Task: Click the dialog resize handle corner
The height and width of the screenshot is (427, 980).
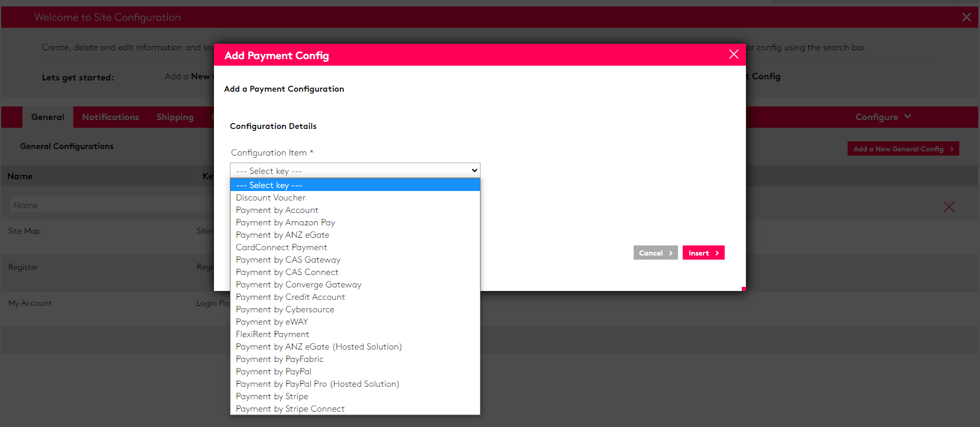Action: (x=744, y=289)
